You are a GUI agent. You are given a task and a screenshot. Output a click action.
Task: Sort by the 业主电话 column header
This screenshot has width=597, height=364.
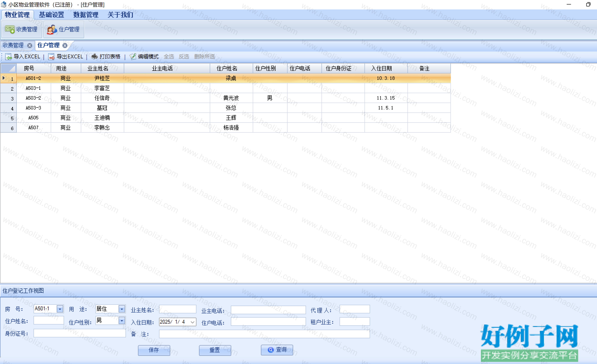[x=167, y=68]
